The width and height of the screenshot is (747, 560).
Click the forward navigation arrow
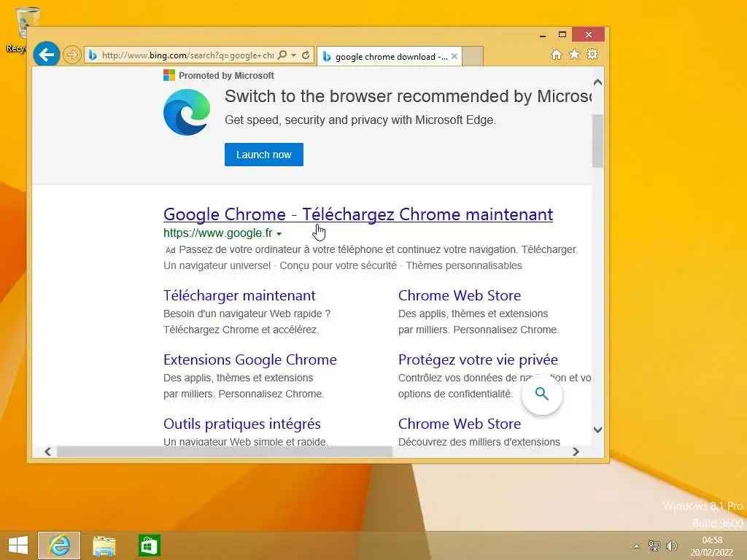click(72, 55)
